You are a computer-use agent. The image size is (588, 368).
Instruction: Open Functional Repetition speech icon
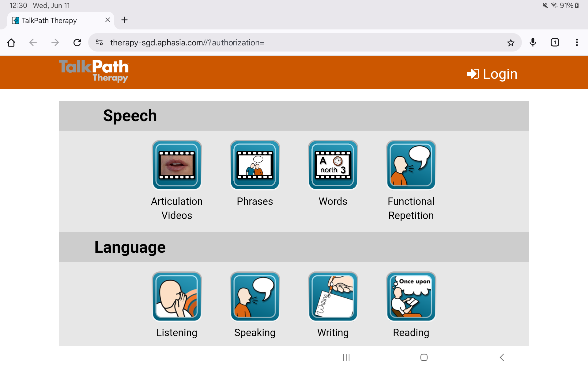click(x=411, y=165)
